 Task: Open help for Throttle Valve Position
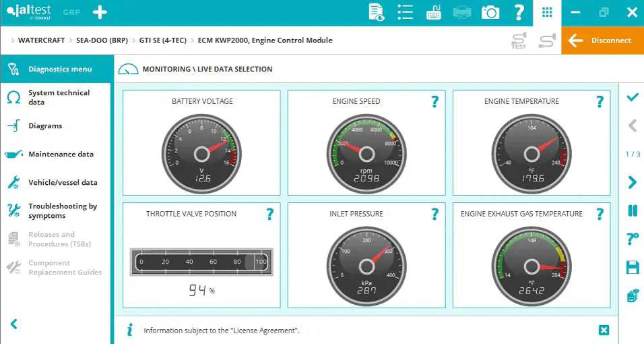tap(270, 214)
